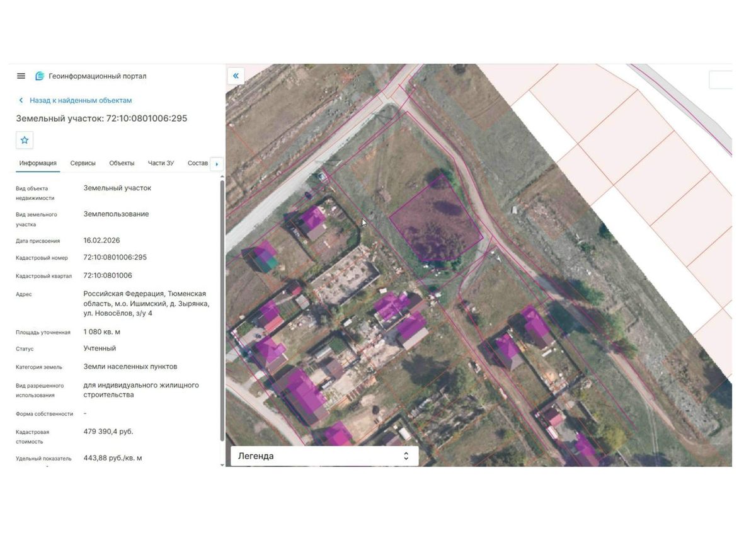Switch to the Состав tab
This screenshot has height=535, width=756.
tap(198, 163)
